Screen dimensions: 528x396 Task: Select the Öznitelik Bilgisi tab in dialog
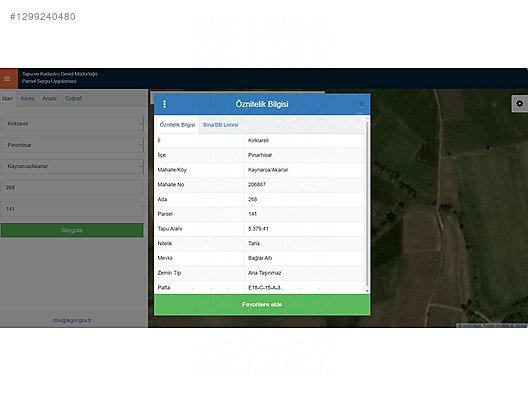(x=177, y=125)
